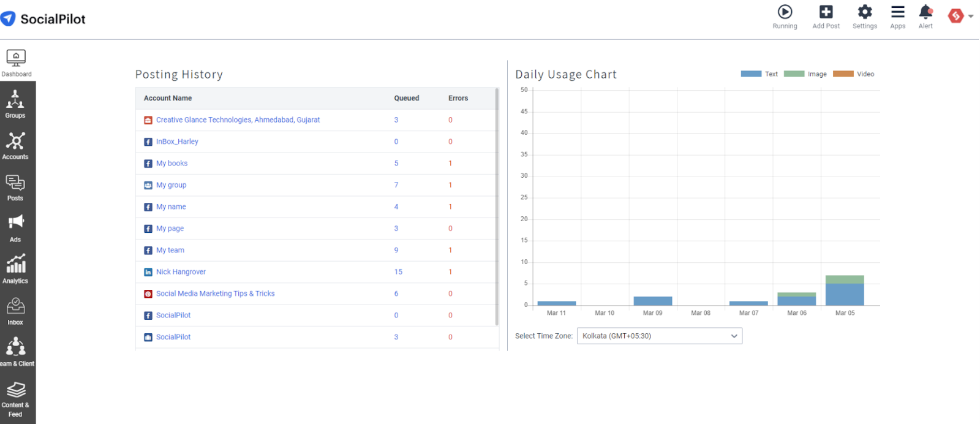Open the My name account link
This screenshot has height=424, width=980.
click(171, 207)
